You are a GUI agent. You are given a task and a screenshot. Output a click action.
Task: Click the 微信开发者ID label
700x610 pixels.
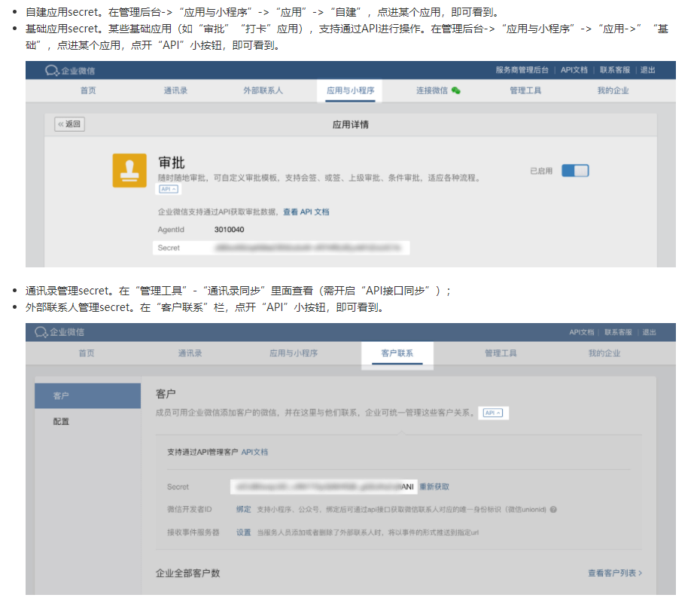(x=189, y=510)
